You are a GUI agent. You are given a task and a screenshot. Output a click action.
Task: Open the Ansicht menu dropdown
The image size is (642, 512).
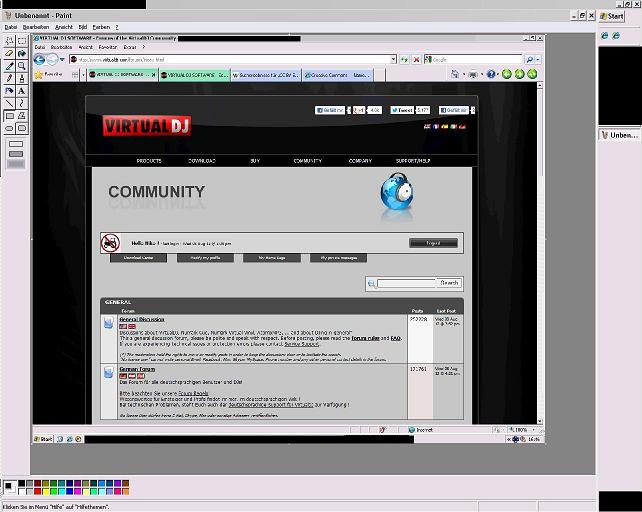pyautogui.click(x=63, y=27)
